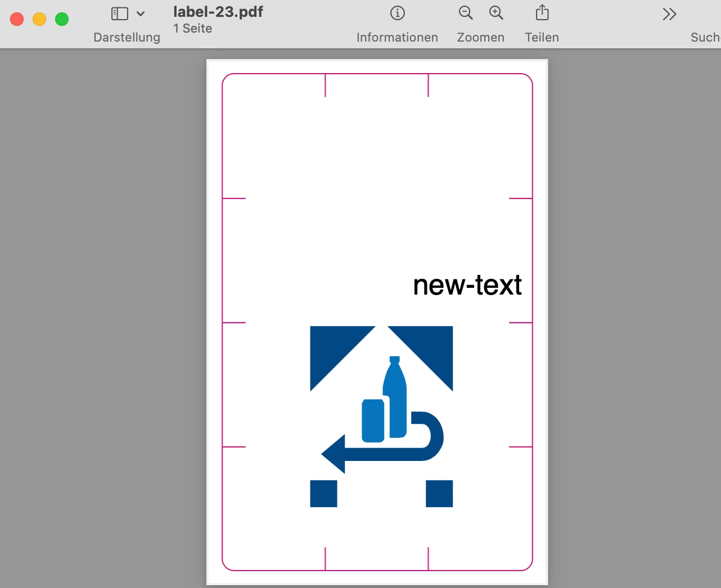Select the 'new-text' text in the PDF
Screen dimensions: 721x588
(x=467, y=285)
